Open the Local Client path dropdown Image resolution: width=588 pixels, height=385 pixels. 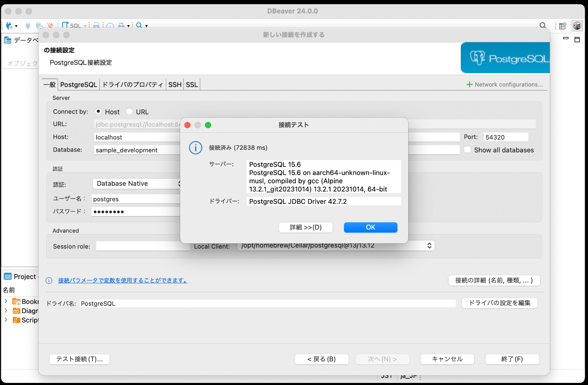pos(336,245)
